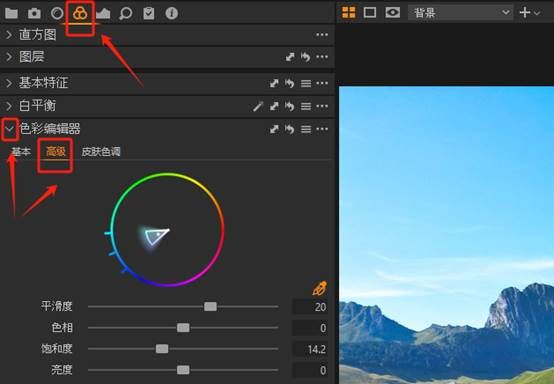Click the 亮度 slider handle
Image resolution: width=554 pixels, height=384 pixels.
tap(183, 370)
